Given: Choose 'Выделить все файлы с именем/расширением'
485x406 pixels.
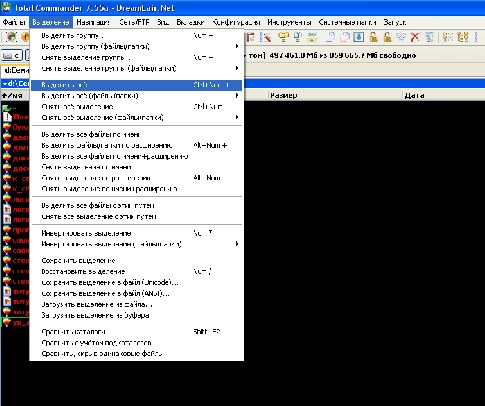Looking at the screenshot, I should [x=137, y=156].
